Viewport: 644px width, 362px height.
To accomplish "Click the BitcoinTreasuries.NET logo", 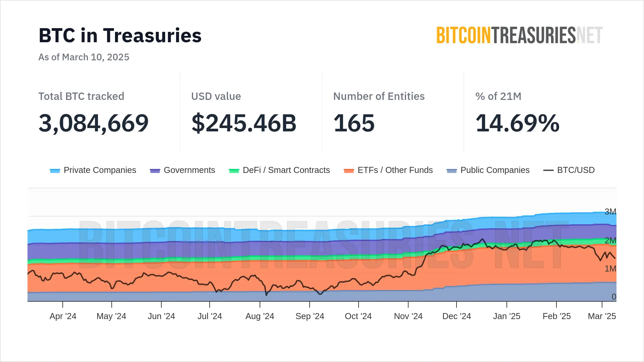I will pos(519,35).
